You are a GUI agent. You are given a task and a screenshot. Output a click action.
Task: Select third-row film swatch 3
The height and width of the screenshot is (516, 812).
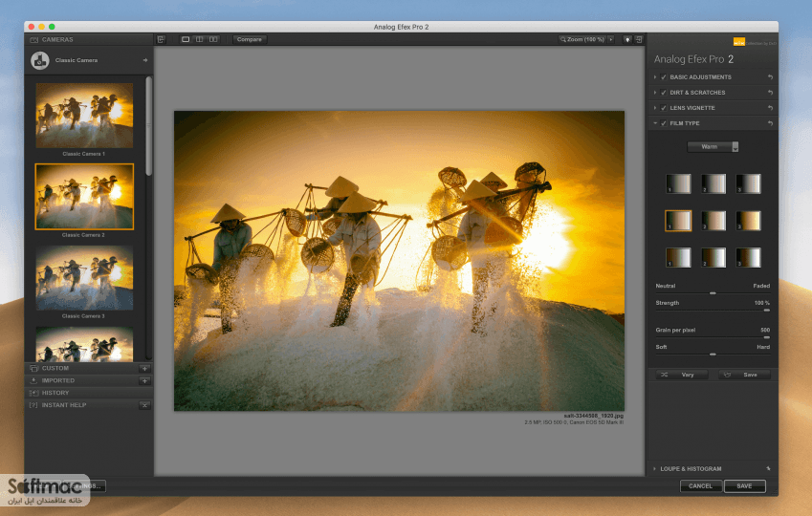[748, 258]
